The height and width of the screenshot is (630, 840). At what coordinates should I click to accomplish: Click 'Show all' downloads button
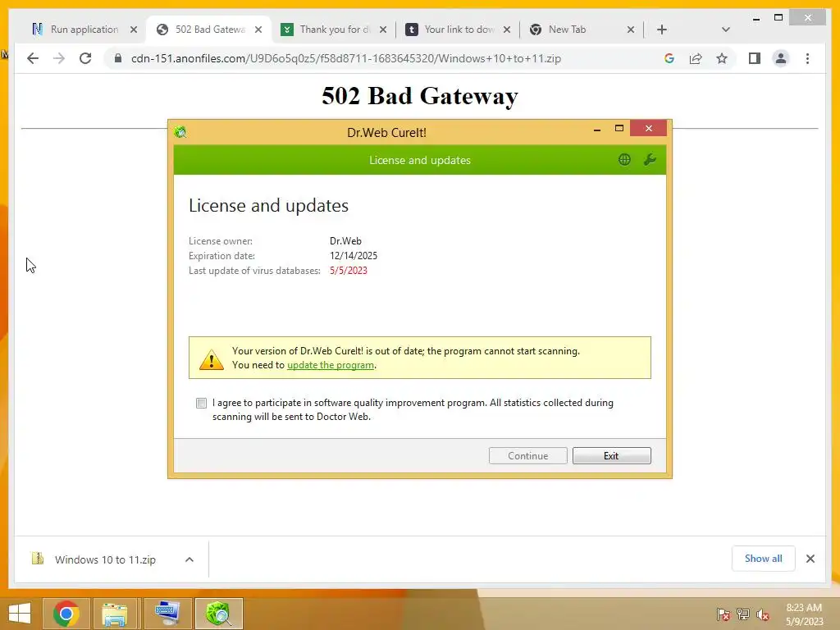(x=763, y=559)
